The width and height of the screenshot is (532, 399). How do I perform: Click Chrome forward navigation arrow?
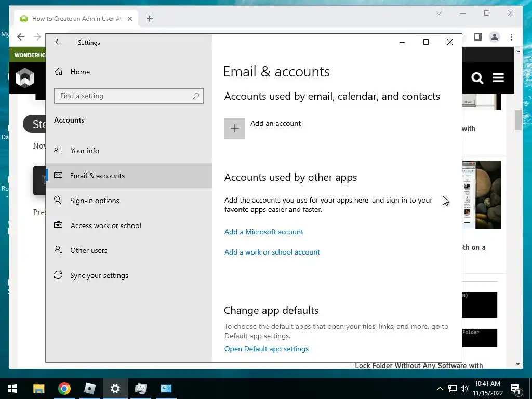coord(37,37)
